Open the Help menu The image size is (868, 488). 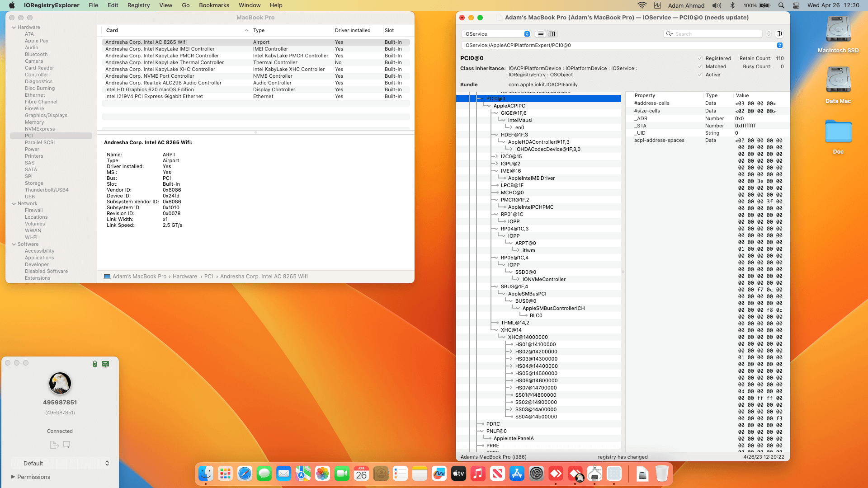click(x=276, y=5)
